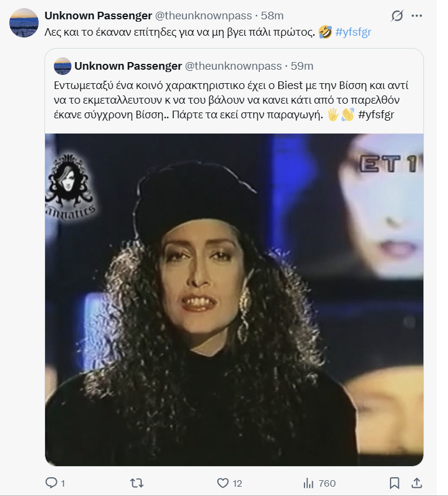Open the quoted tweet text about Biest

[x=231, y=100]
